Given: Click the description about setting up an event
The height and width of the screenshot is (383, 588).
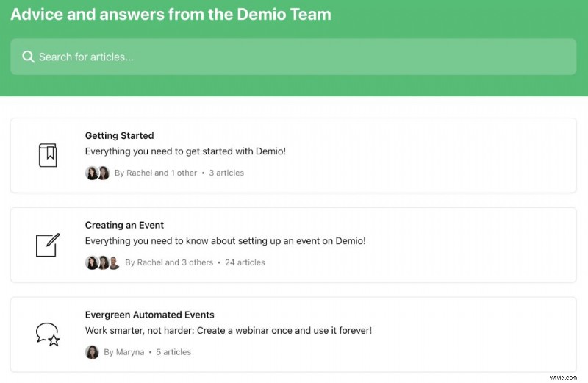Looking at the screenshot, I should pyautogui.click(x=226, y=241).
